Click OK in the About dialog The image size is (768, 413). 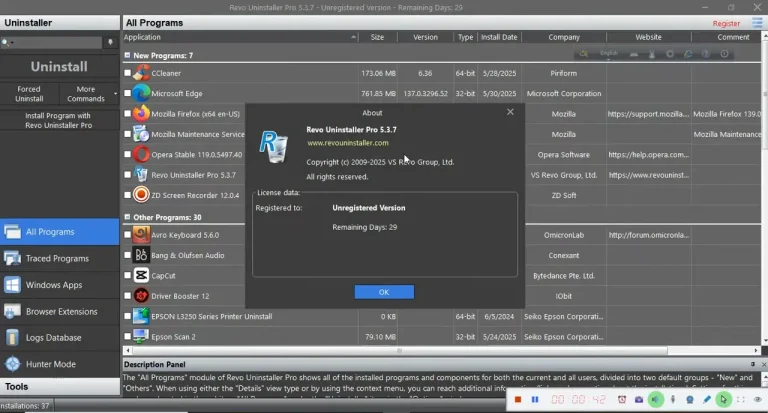tap(384, 292)
